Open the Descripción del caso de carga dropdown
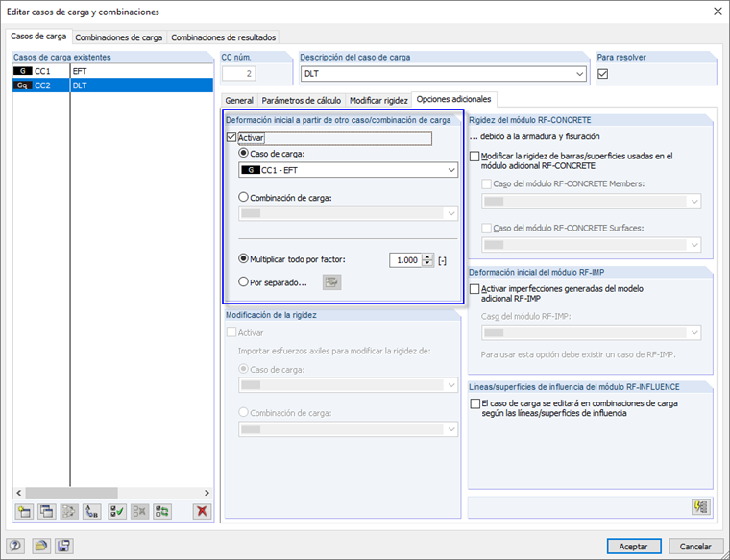The height and width of the screenshot is (560, 730). [579, 74]
